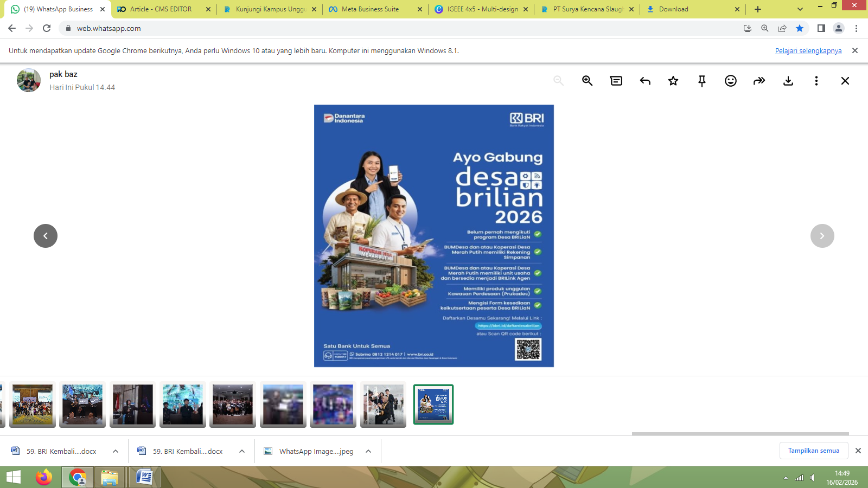Click the install app icon in address bar
The width and height of the screenshot is (868, 488).
pos(748,28)
